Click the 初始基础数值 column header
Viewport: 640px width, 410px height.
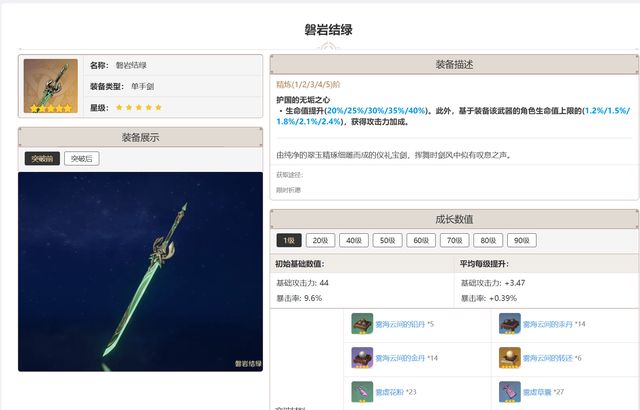(x=300, y=264)
